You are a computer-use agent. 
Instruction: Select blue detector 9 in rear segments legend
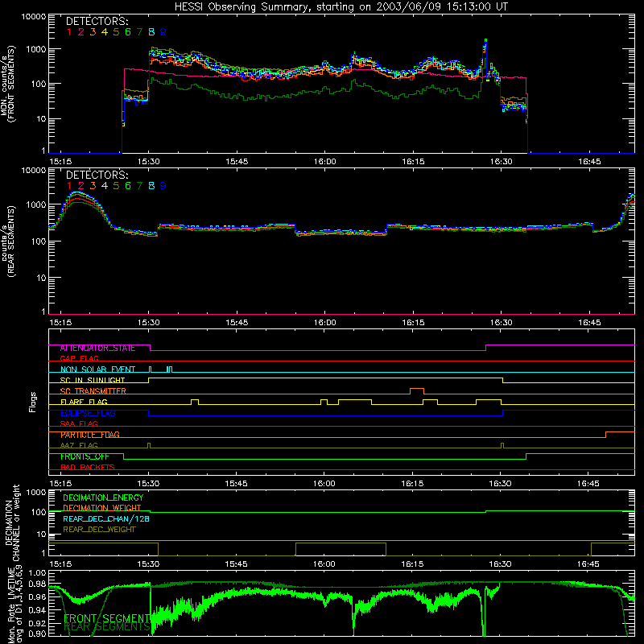(163, 186)
